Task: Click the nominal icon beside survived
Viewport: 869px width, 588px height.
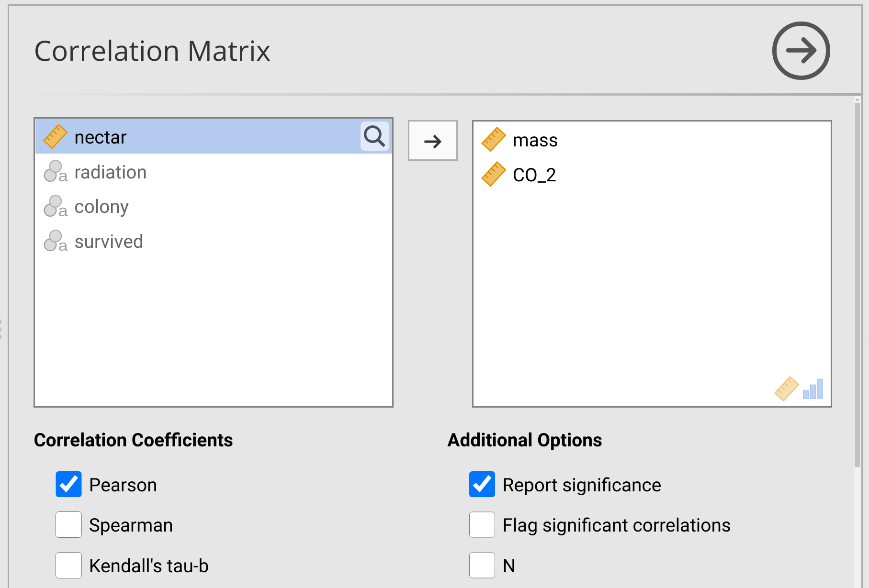Action: [55, 242]
